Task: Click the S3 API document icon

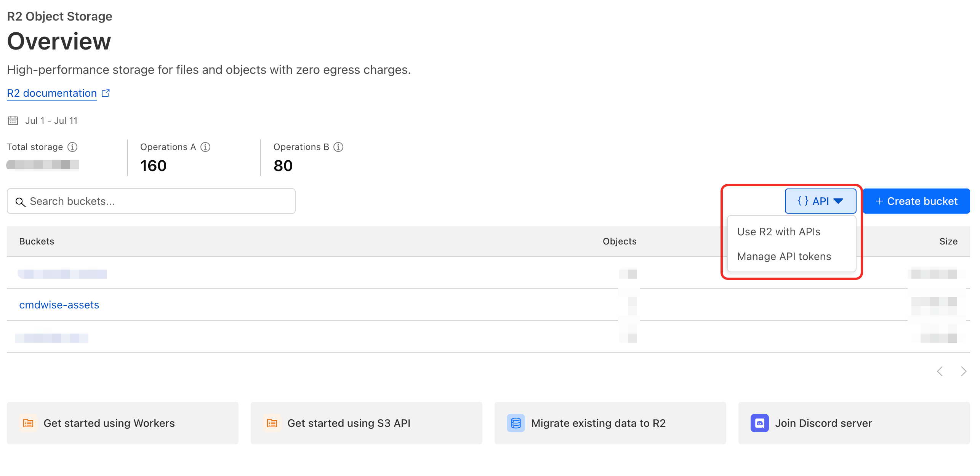Action: pos(272,423)
